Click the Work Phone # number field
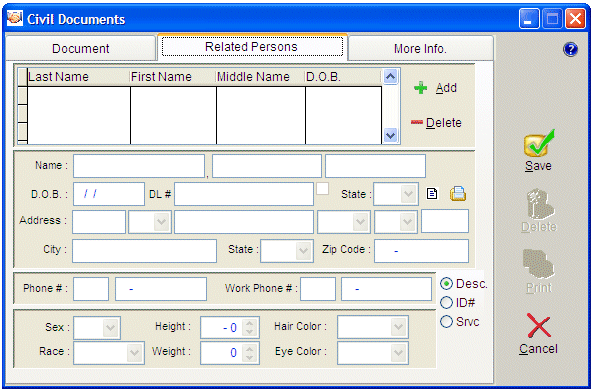The width and height of the screenshot is (594, 391). (386, 289)
